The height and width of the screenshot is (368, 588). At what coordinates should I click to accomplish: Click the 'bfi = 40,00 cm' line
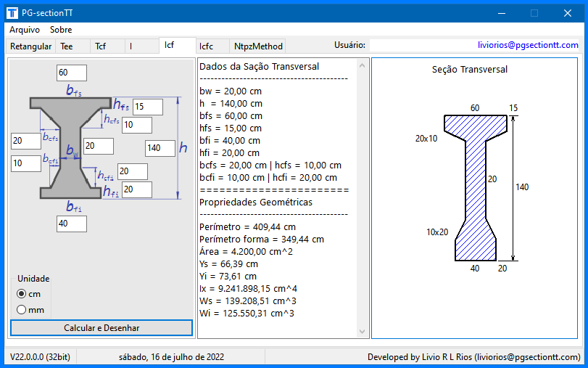coord(230,141)
